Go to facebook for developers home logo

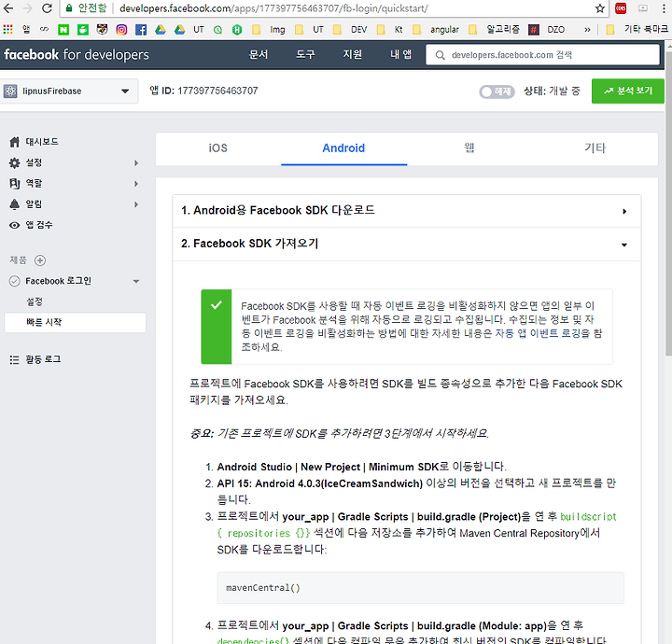point(77,55)
